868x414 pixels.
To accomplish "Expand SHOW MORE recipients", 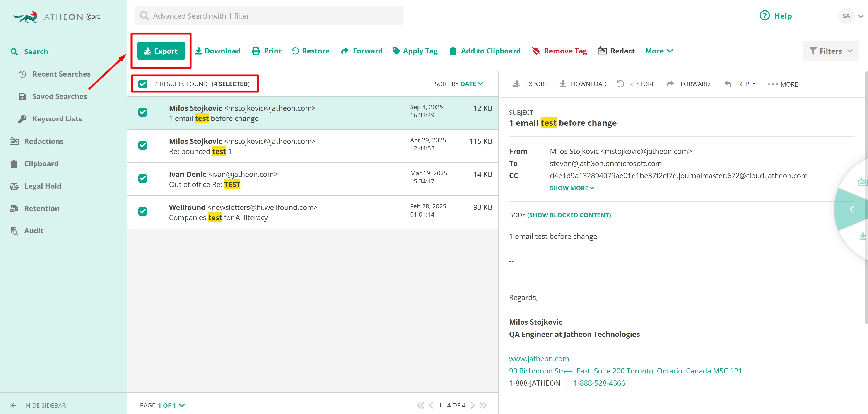I will coord(571,188).
